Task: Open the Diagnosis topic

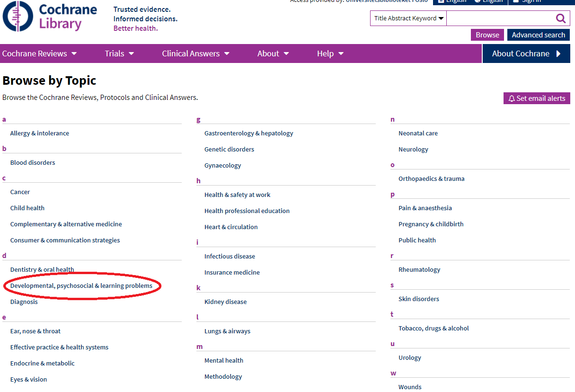Action: (24, 302)
